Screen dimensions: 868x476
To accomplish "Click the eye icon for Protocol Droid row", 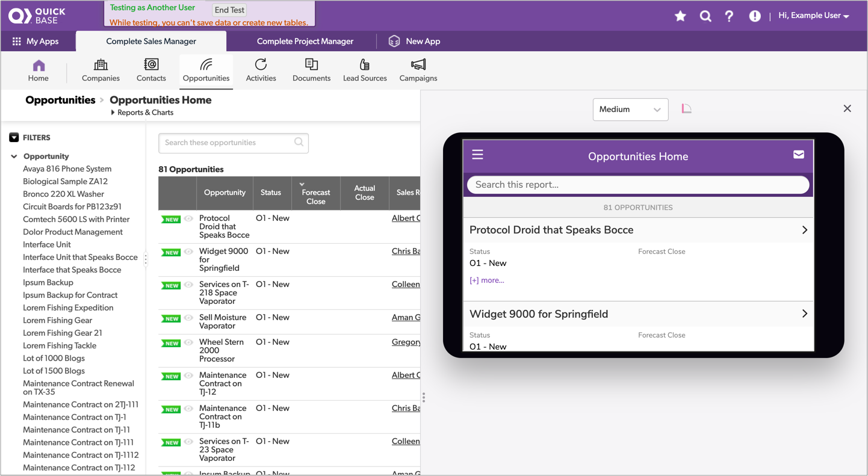I will pos(188,219).
